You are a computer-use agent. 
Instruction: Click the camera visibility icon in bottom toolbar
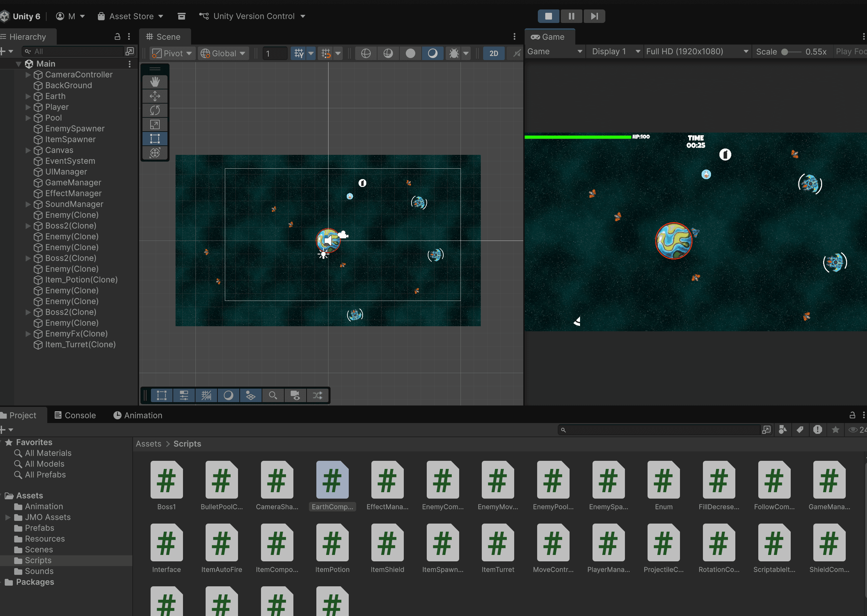[295, 395]
